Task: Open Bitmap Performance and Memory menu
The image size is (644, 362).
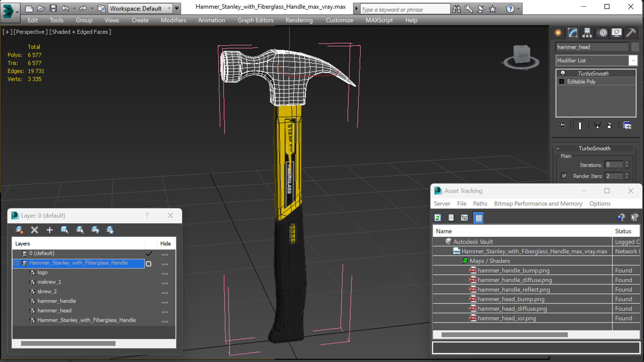Action: coord(538,204)
